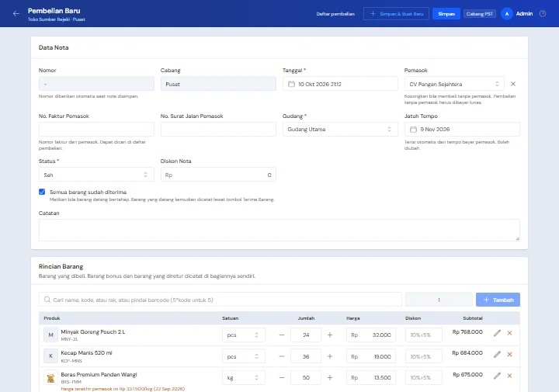Click price field 19.000 for Kecap Manis
This screenshot has width=559, height=392.
[371, 356]
